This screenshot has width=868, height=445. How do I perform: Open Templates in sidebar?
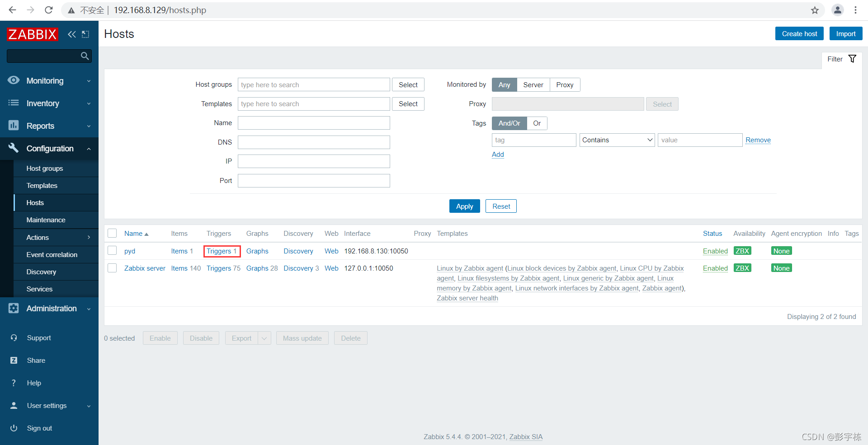pyautogui.click(x=42, y=185)
